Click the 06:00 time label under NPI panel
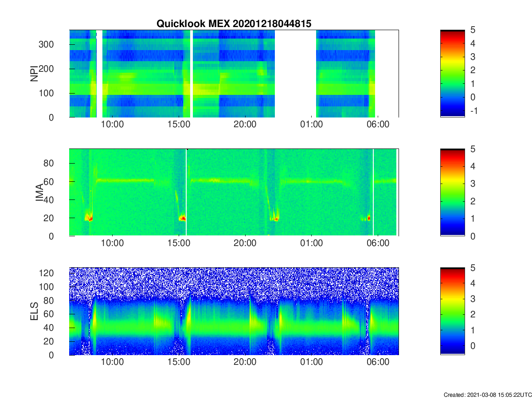 point(377,125)
